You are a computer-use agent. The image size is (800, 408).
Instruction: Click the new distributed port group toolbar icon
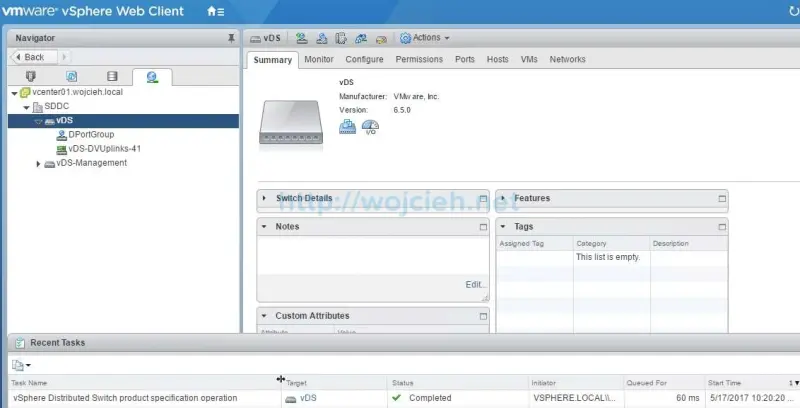coord(302,38)
